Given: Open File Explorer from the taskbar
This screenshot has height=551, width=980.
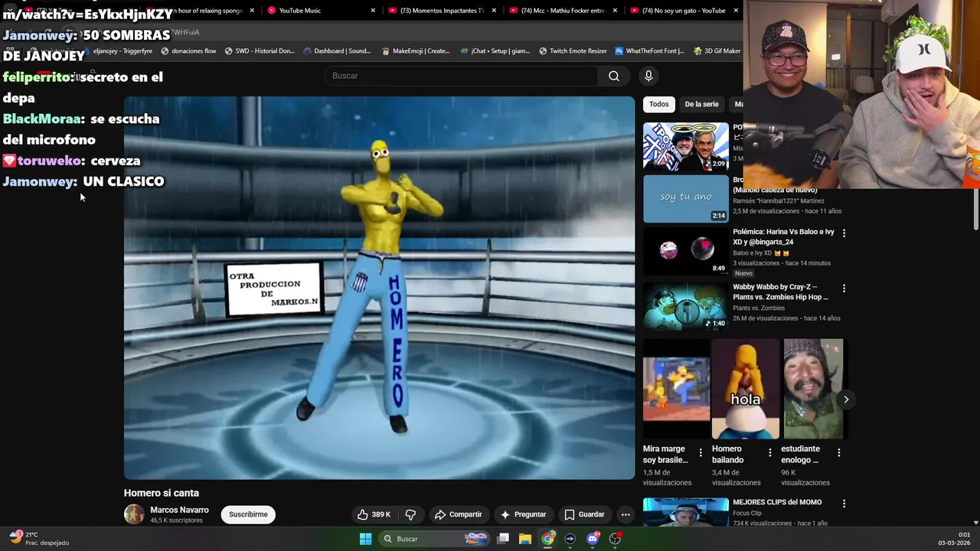Looking at the screenshot, I should [525, 539].
